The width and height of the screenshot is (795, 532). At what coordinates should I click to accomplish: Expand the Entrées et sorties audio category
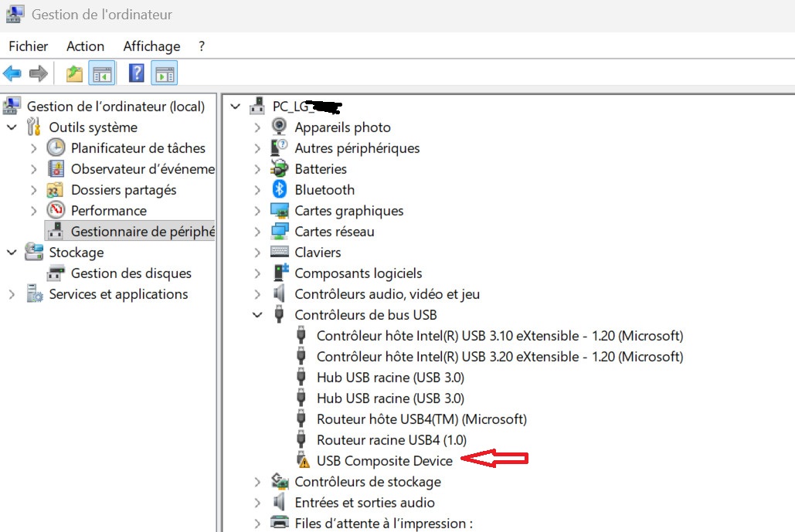coord(257,503)
